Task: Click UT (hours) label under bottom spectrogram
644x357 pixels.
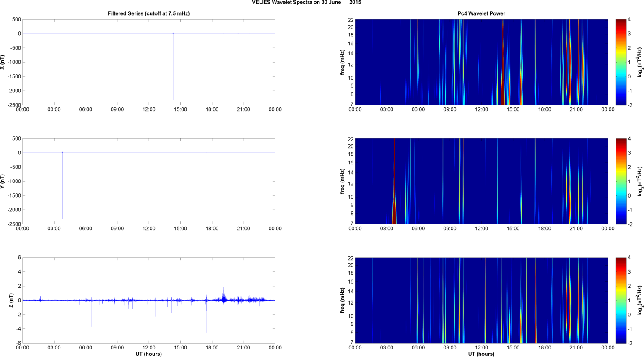Action: pyautogui.click(x=481, y=354)
